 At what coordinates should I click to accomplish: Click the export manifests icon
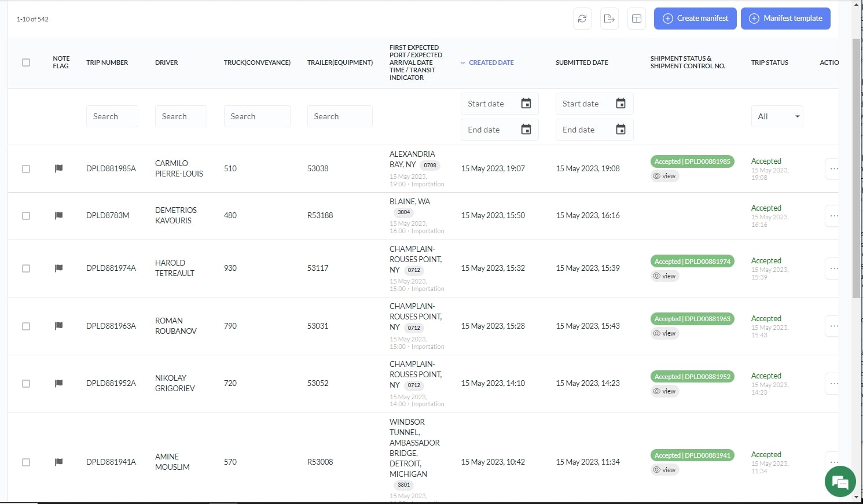tap(609, 19)
